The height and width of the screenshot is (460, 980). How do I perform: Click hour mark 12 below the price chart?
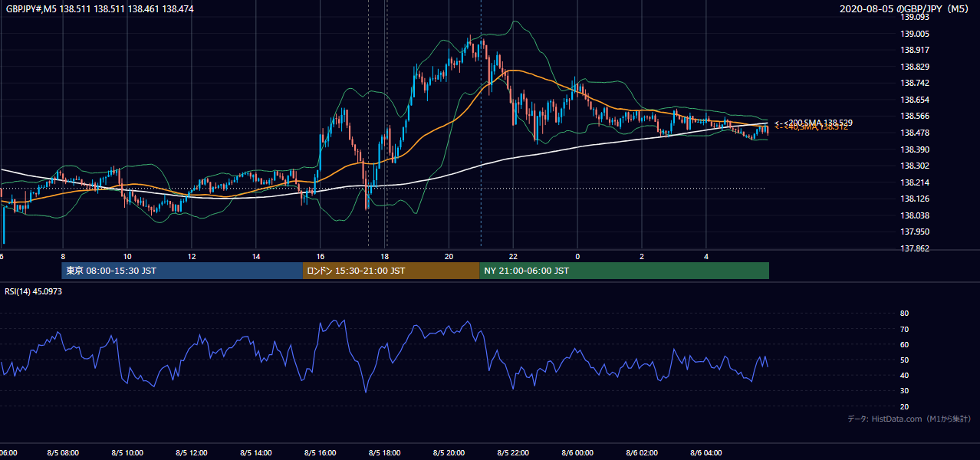192,256
